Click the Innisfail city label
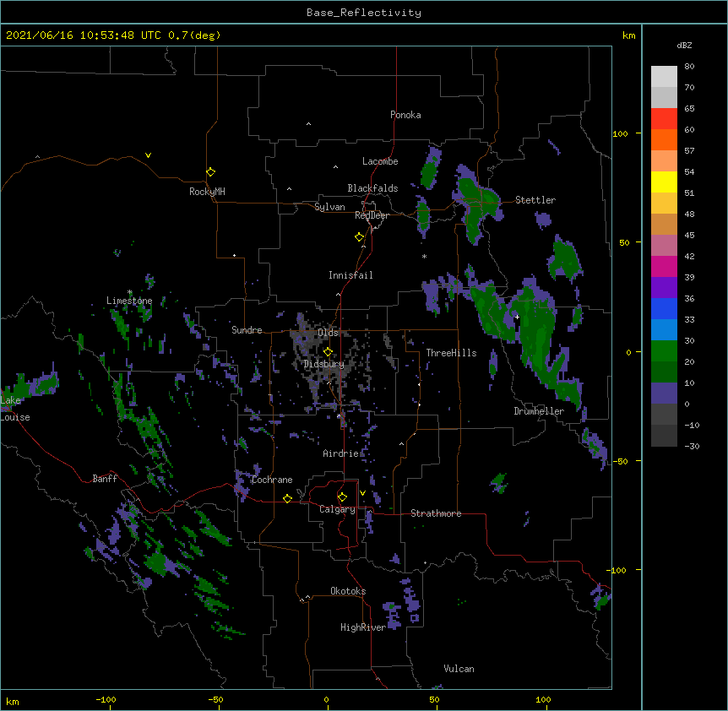728x711 pixels. [350, 275]
